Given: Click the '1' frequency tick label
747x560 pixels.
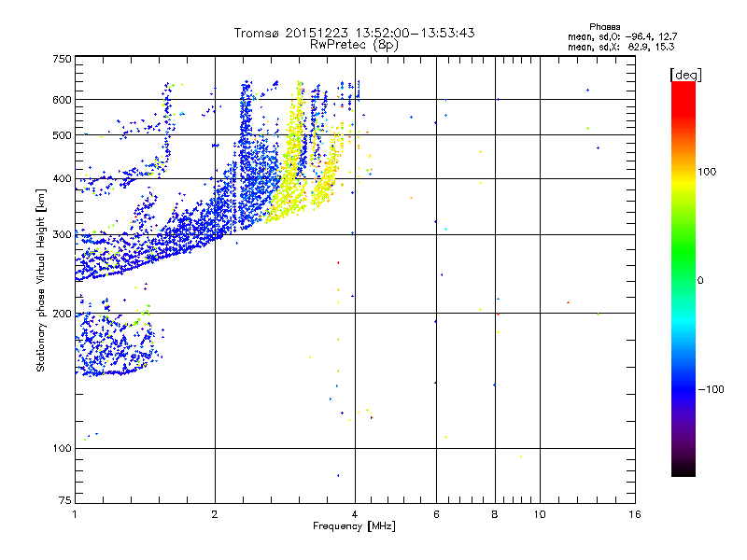Looking at the screenshot, I should tap(75, 514).
